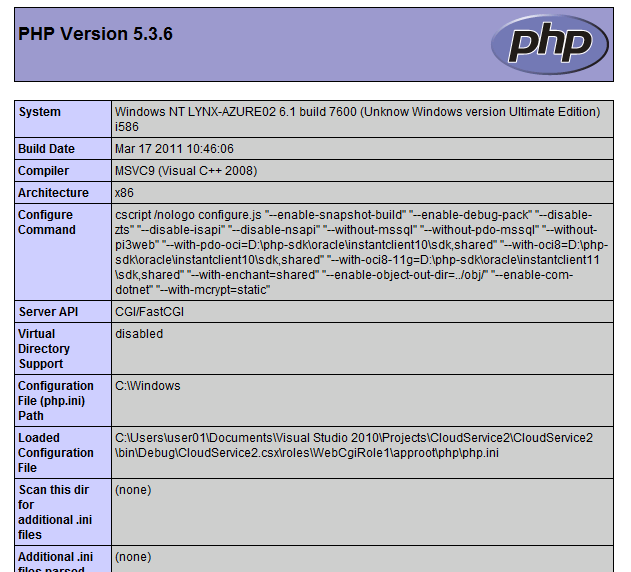Select the 'disabled' value cell
Image resolution: width=631 pixels, height=572 pixels.
(x=363, y=349)
